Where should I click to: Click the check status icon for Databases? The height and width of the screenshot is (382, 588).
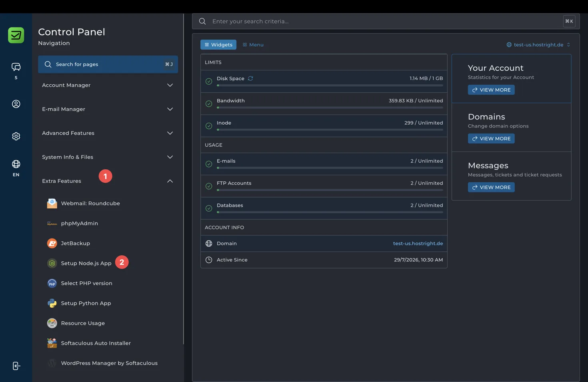tap(209, 208)
